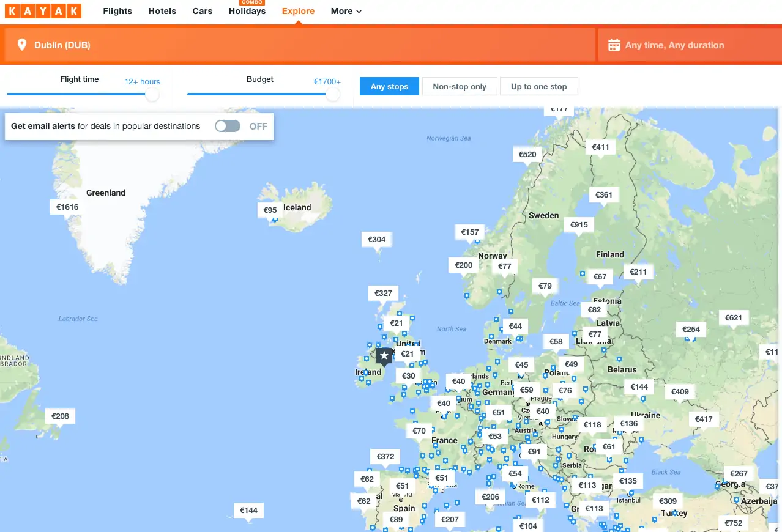The height and width of the screenshot is (532, 782).
Task: Click the €144 price marker in the Atlantic
Action: pos(248,511)
